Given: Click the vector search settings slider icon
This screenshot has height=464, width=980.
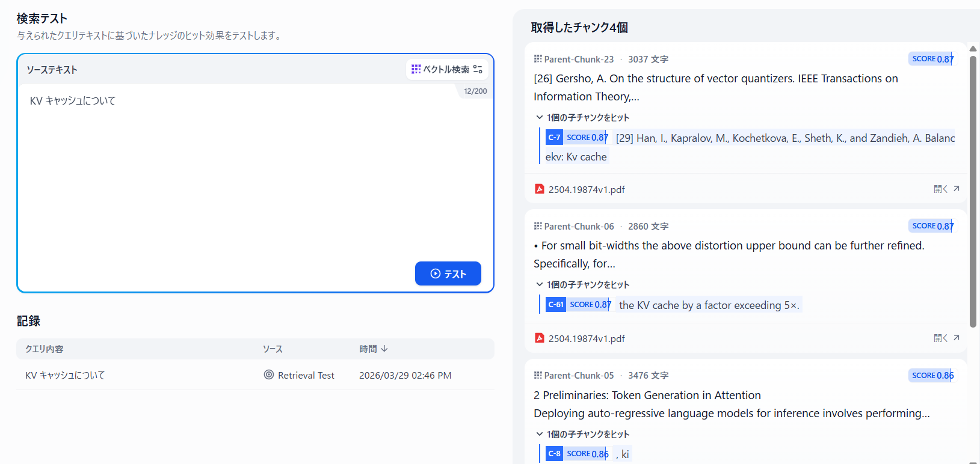Looking at the screenshot, I should pyautogui.click(x=478, y=70).
